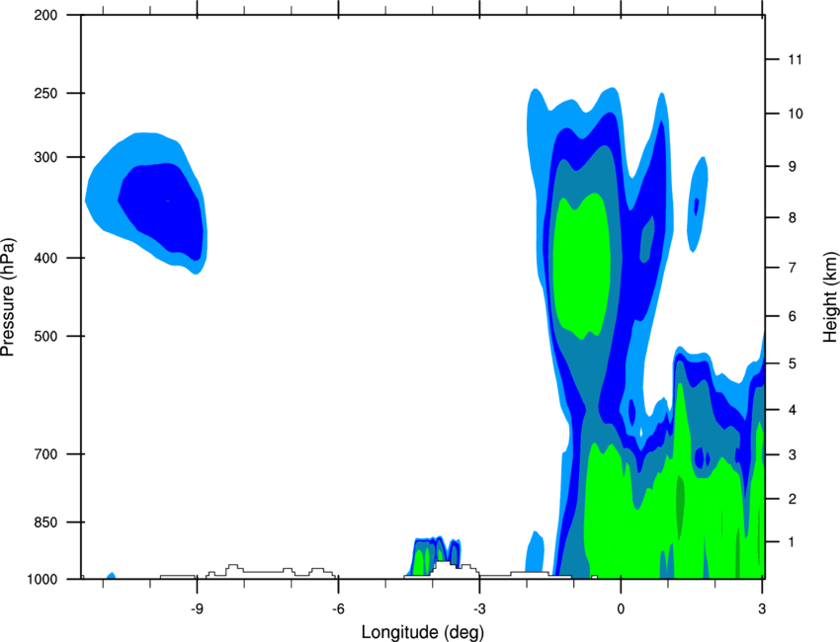Click the -6 longitude tick label
The height and width of the screenshot is (642, 840).
pyautogui.click(x=338, y=608)
